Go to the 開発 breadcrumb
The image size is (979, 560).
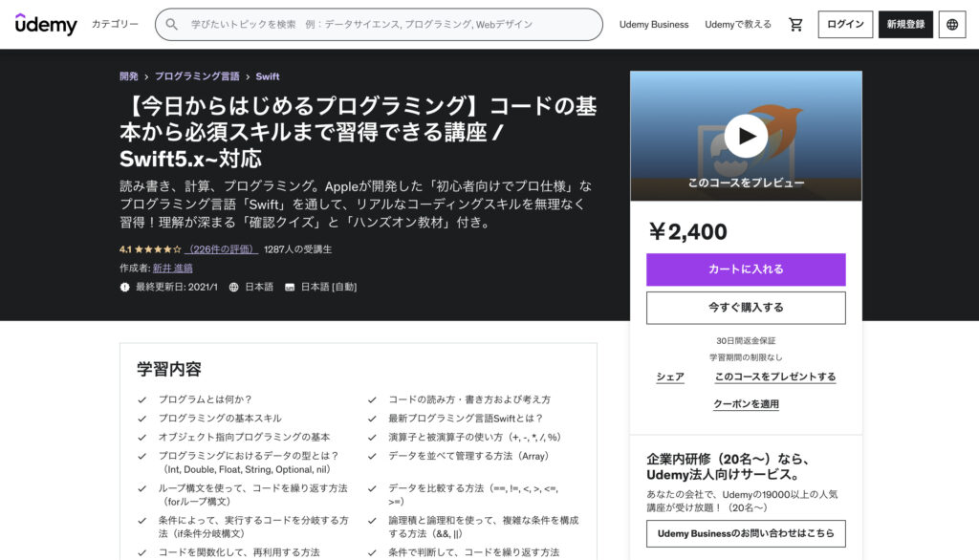[x=129, y=76]
